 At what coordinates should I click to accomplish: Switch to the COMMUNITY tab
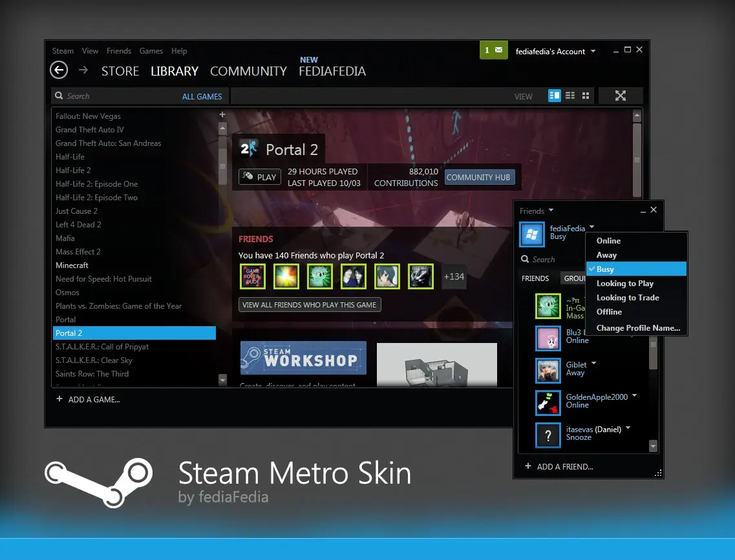(248, 71)
